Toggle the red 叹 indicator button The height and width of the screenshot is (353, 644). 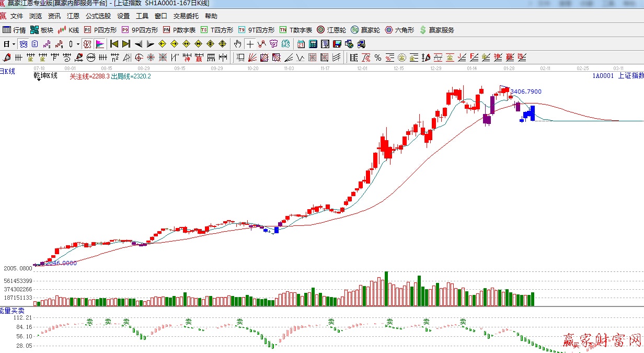[x=87, y=44]
